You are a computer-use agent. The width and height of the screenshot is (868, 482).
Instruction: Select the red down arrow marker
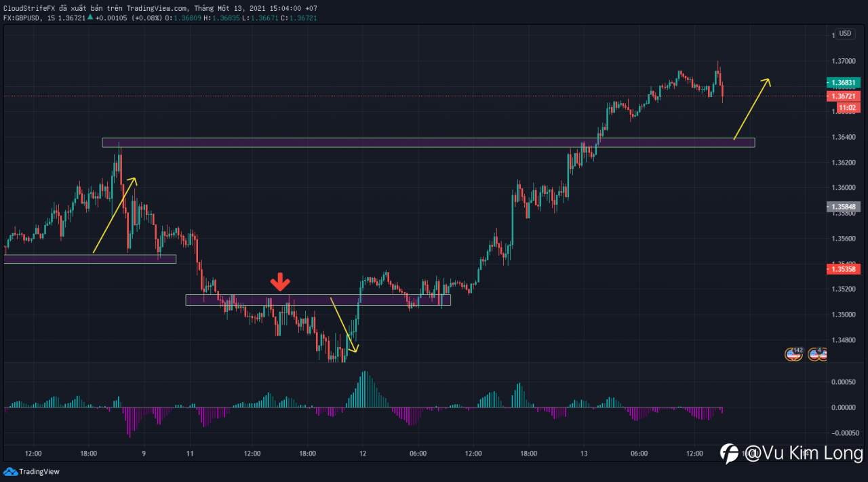[281, 283]
